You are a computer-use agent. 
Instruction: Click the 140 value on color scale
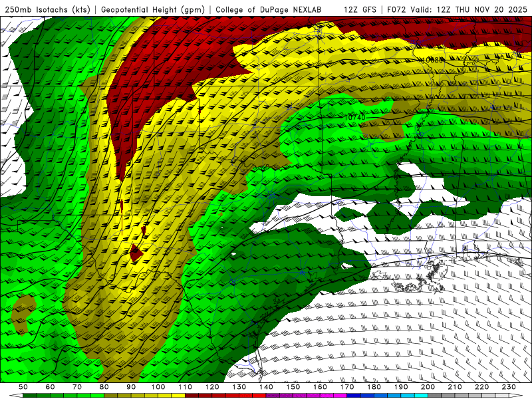coord(266,387)
